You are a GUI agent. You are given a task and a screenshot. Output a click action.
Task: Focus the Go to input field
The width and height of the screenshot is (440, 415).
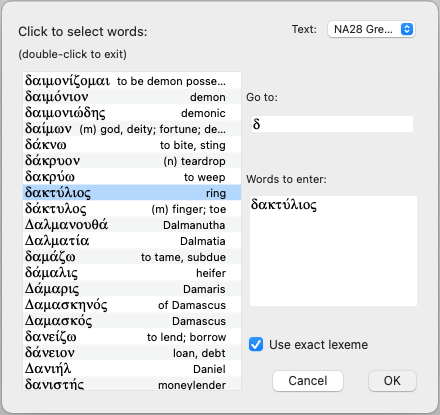pos(332,124)
